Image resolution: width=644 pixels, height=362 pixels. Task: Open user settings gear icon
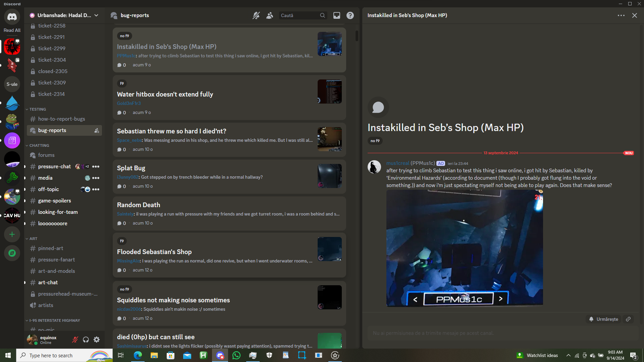[x=97, y=340]
